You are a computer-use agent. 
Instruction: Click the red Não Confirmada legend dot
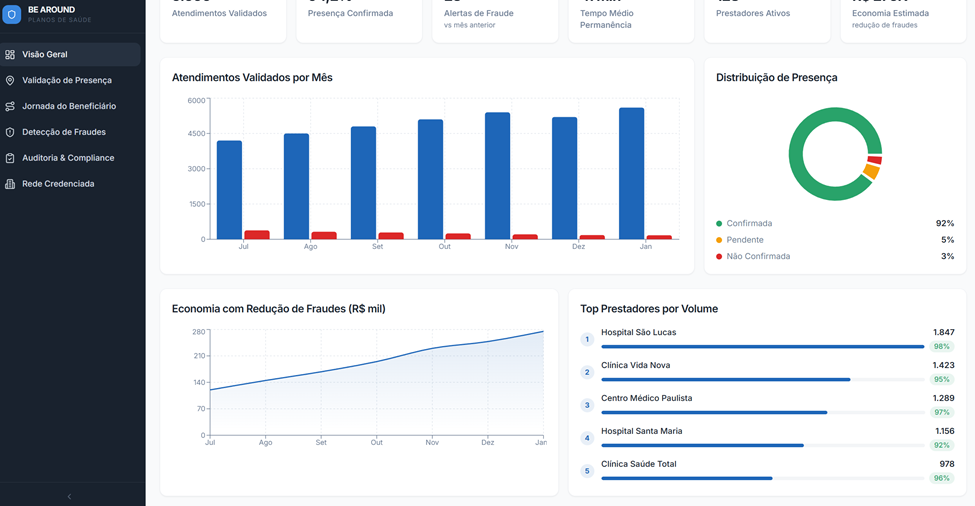tap(719, 256)
